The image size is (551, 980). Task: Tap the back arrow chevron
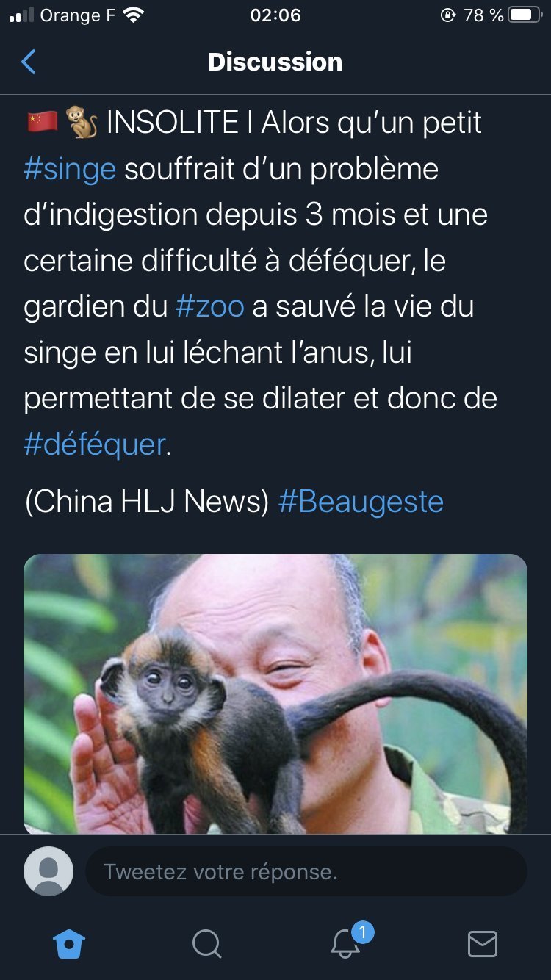(x=29, y=62)
